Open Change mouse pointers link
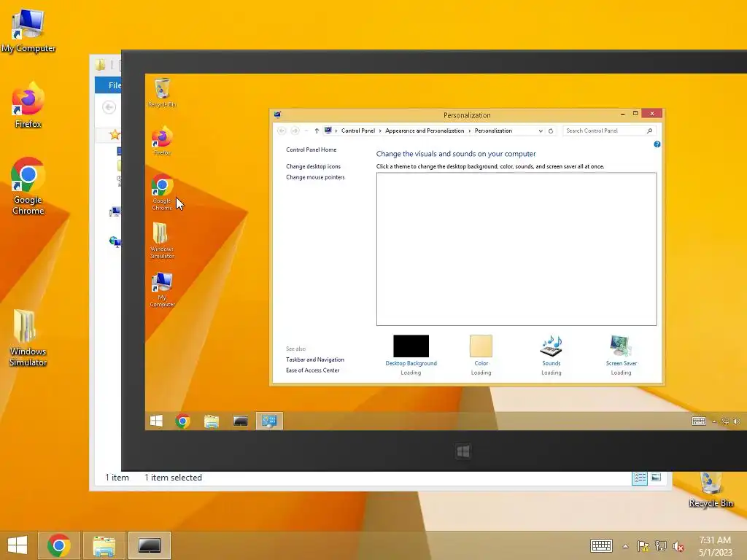747x560 pixels. (315, 177)
